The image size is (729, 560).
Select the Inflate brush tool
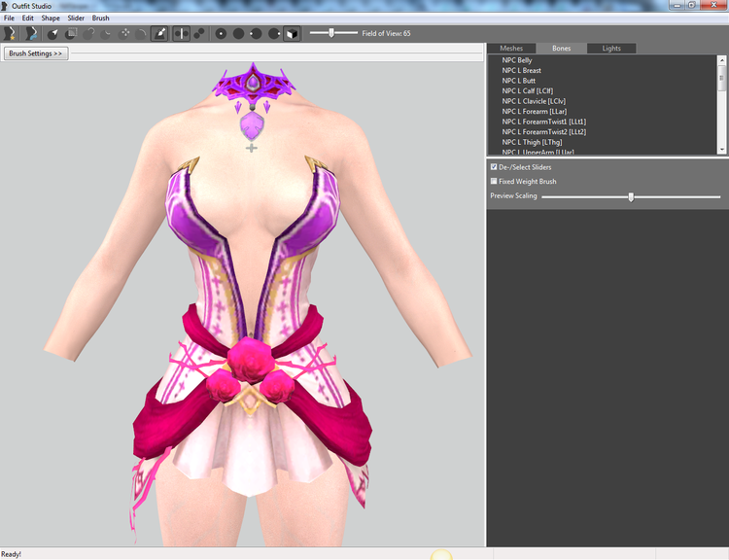[88, 33]
